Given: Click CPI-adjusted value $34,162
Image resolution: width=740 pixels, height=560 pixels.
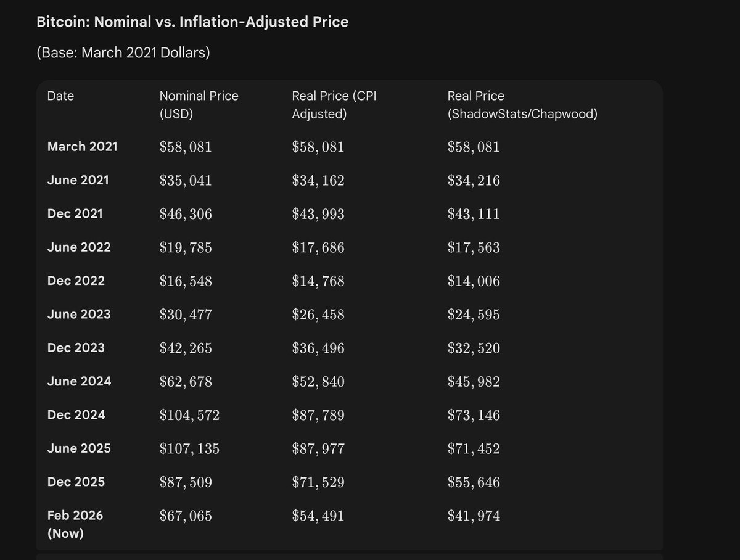Looking at the screenshot, I should pos(318,181).
